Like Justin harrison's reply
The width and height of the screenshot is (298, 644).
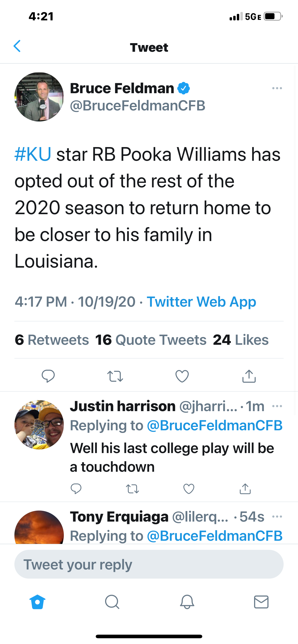(189, 489)
